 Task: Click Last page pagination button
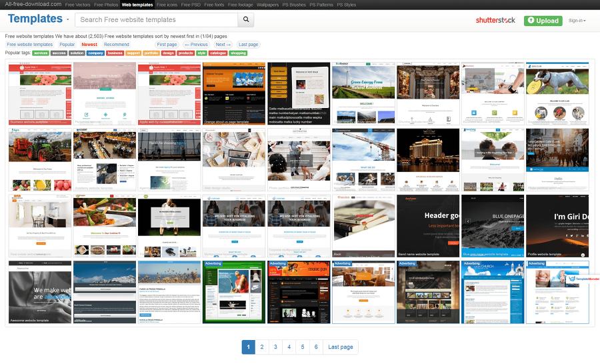pos(340,347)
